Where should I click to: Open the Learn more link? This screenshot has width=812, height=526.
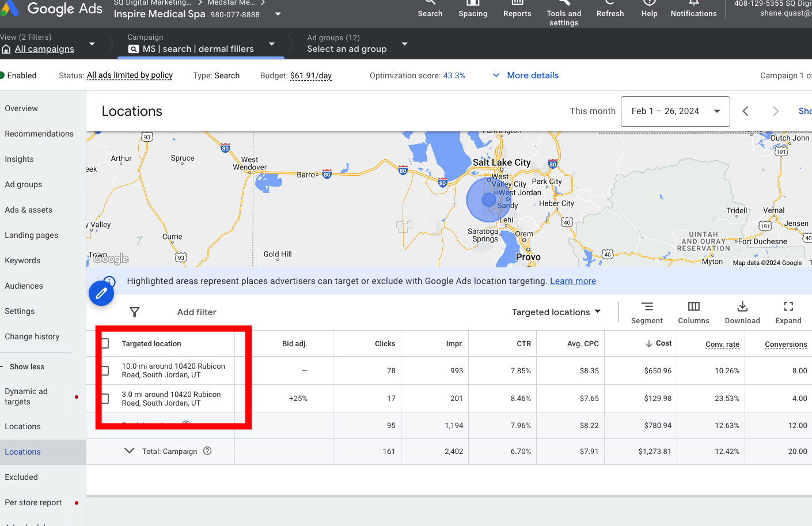(573, 281)
